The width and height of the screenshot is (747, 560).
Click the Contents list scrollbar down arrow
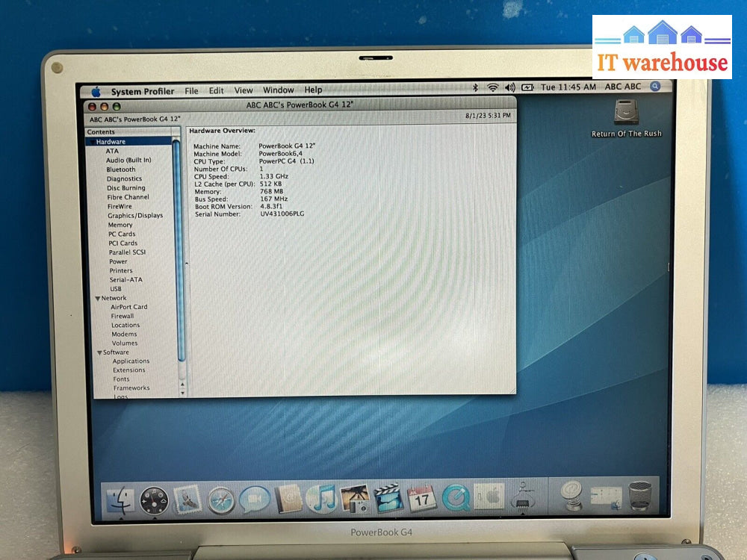183,391
